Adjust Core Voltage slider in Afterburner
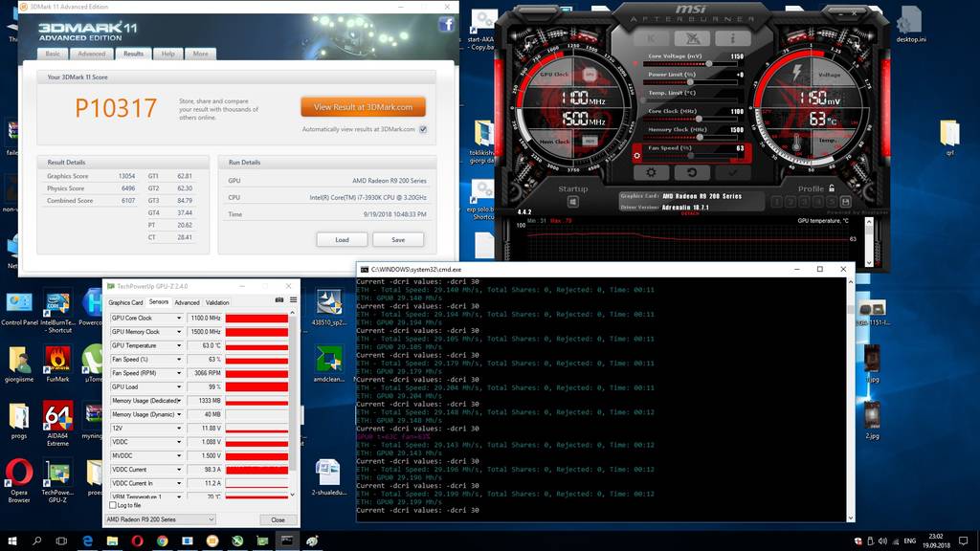Screen dimensions: 980x551 tap(709, 63)
